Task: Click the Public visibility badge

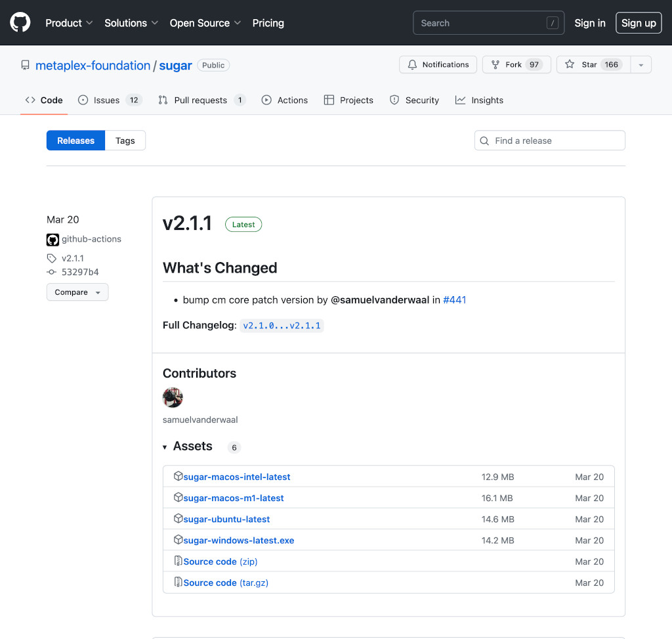Action: click(213, 65)
